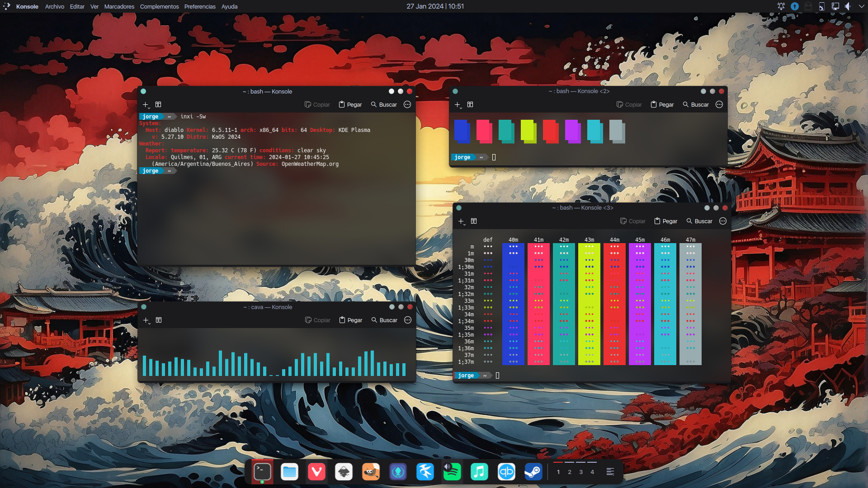Click the Konsole application name in top bar
The height and width of the screenshot is (488, 868).
click(27, 6)
